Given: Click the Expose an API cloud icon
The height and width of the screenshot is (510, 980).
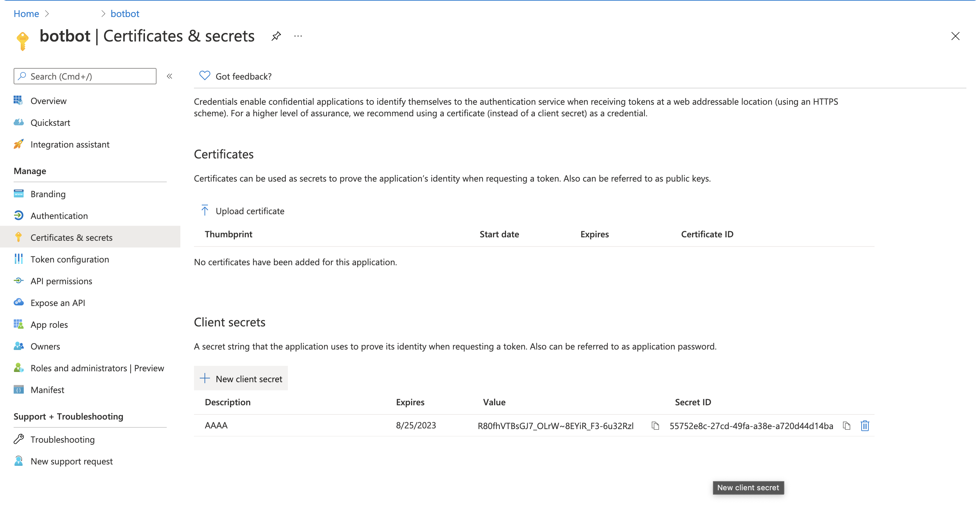Looking at the screenshot, I should [x=18, y=303].
